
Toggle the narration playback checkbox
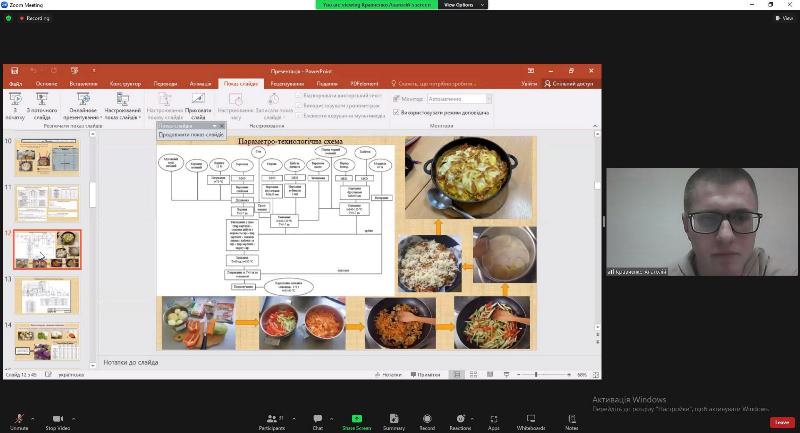[x=297, y=96]
